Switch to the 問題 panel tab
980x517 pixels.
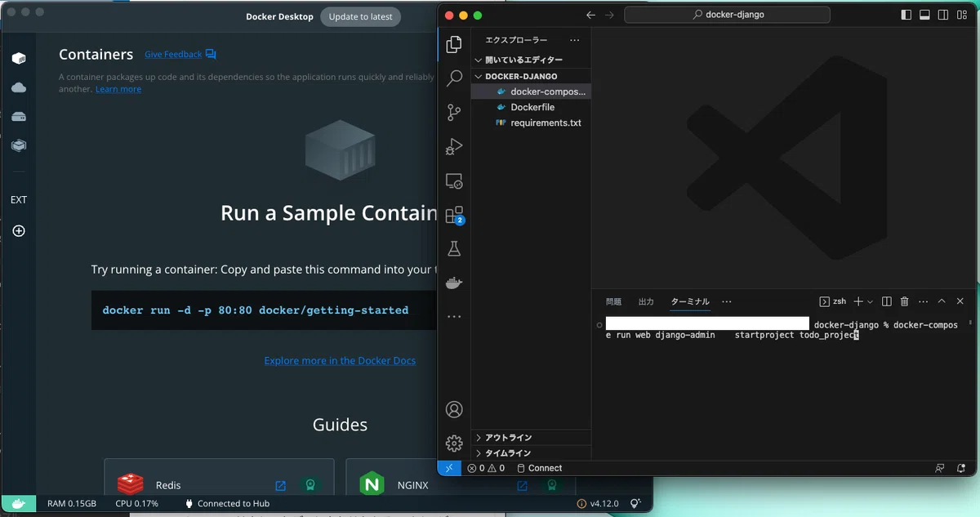tap(613, 301)
